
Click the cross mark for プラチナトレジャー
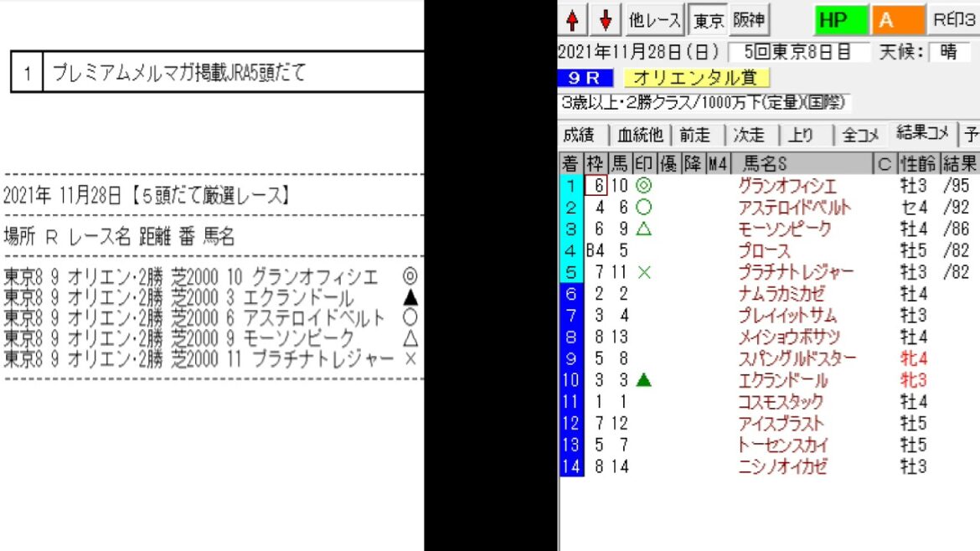(643, 272)
